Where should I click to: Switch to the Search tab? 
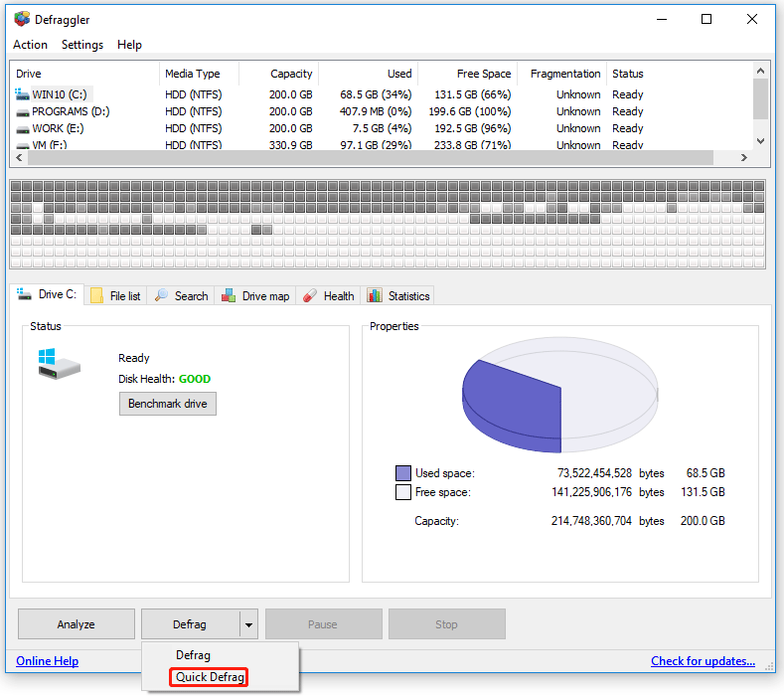coord(181,295)
